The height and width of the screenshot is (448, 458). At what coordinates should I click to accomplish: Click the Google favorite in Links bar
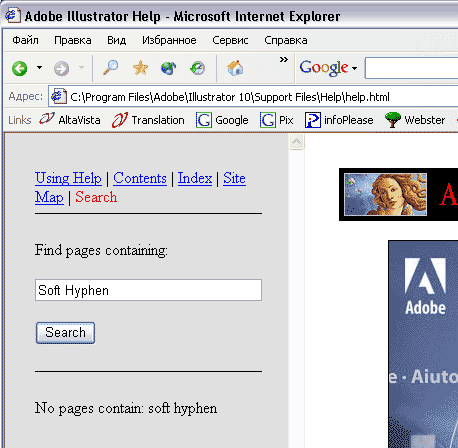(222, 120)
